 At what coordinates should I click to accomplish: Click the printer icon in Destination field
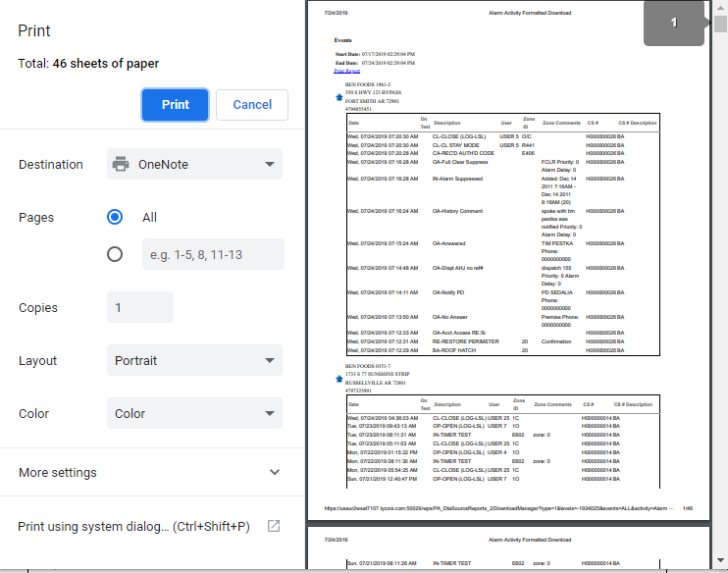[121, 165]
